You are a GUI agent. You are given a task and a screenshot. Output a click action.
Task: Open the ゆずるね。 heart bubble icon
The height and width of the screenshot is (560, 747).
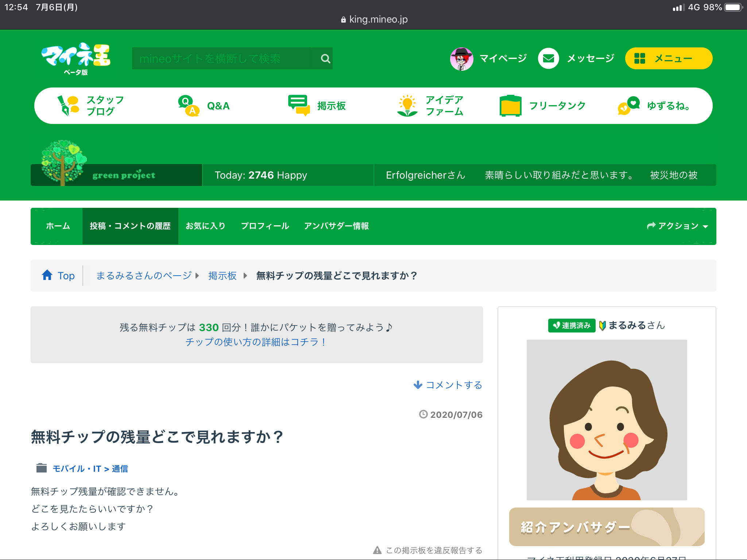pyautogui.click(x=628, y=106)
